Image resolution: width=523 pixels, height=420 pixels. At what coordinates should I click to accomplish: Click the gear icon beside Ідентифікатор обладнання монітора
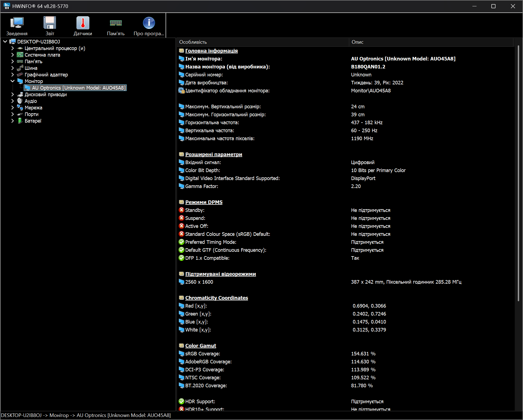(181, 91)
